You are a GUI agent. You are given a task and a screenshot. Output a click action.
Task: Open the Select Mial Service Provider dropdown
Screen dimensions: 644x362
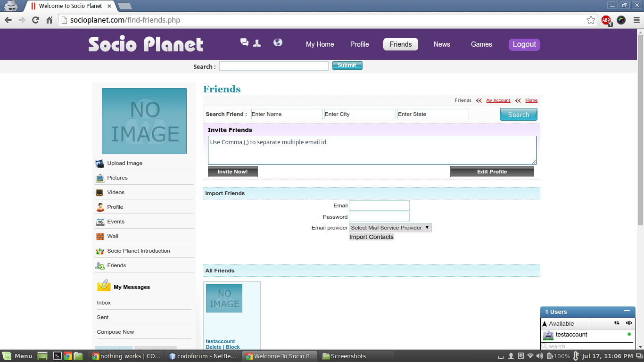(390, 228)
